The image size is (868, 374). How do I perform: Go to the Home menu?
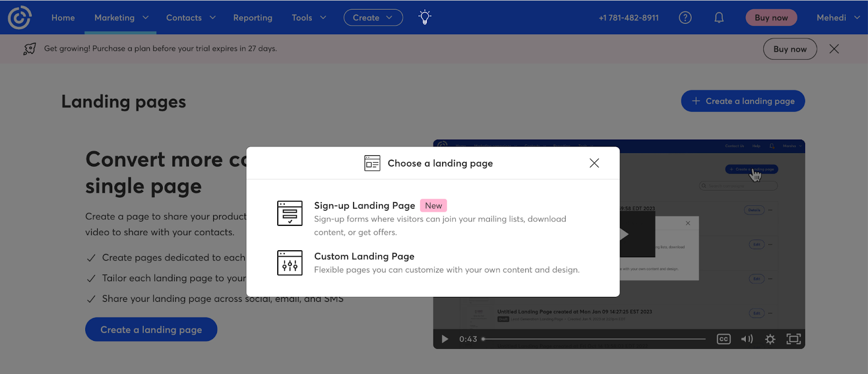(x=63, y=17)
